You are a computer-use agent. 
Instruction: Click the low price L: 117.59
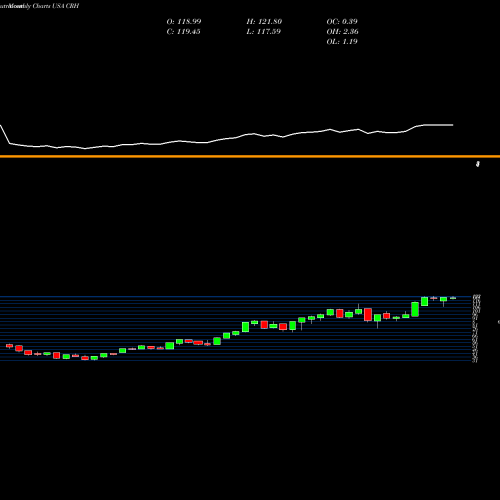[263, 32]
